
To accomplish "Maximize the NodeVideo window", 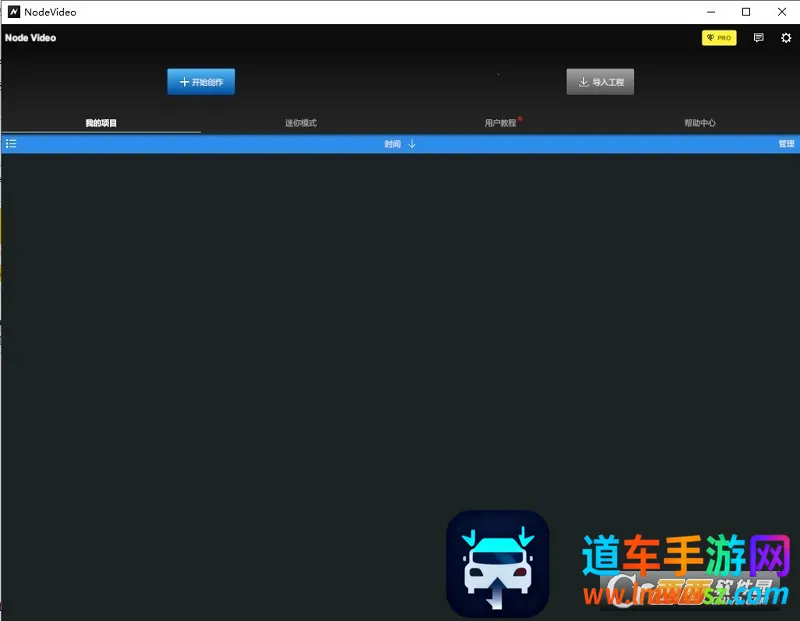I will pos(746,12).
